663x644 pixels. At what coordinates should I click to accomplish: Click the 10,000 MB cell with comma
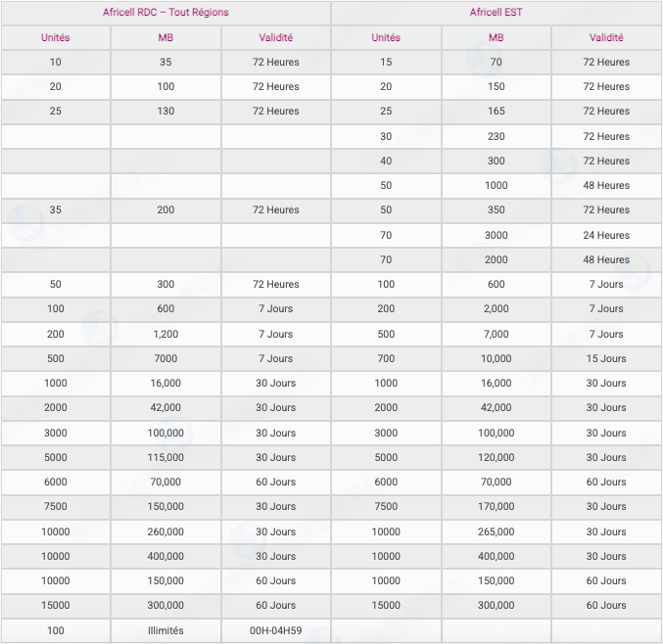point(497,358)
